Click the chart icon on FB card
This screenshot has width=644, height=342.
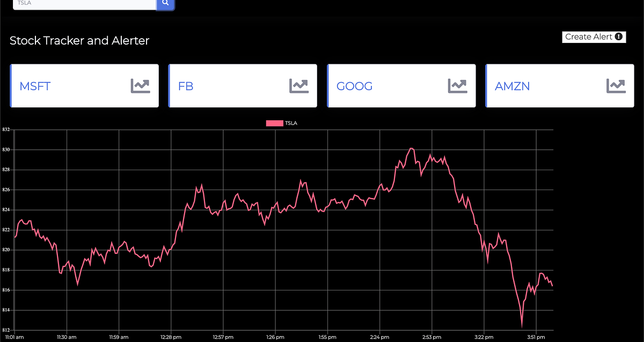(x=299, y=86)
